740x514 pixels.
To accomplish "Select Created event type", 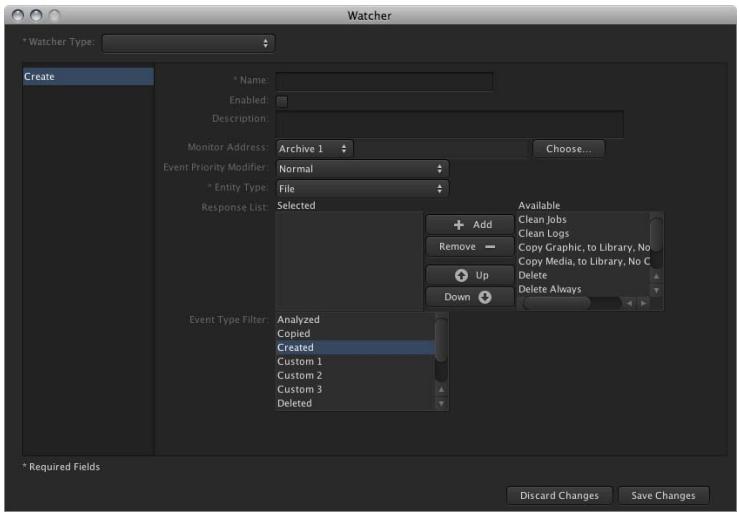I will tap(355, 347).
